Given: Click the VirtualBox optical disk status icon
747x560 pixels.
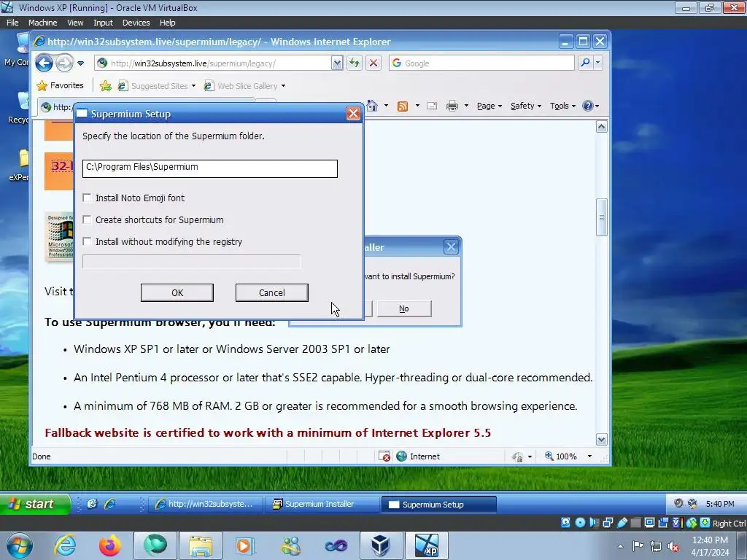Looking at the screenshot, I should 580,523.
